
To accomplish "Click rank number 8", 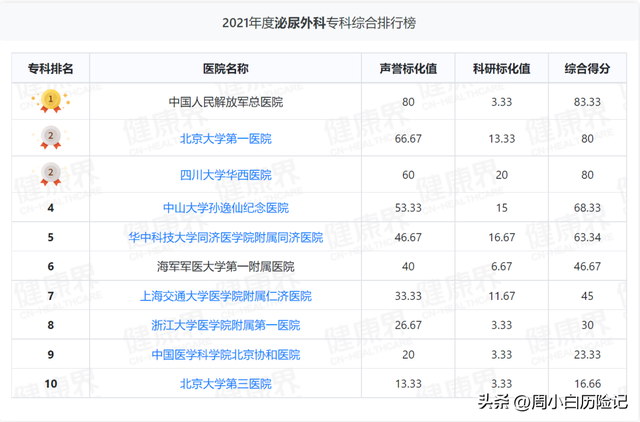I will tap(51, 326).
